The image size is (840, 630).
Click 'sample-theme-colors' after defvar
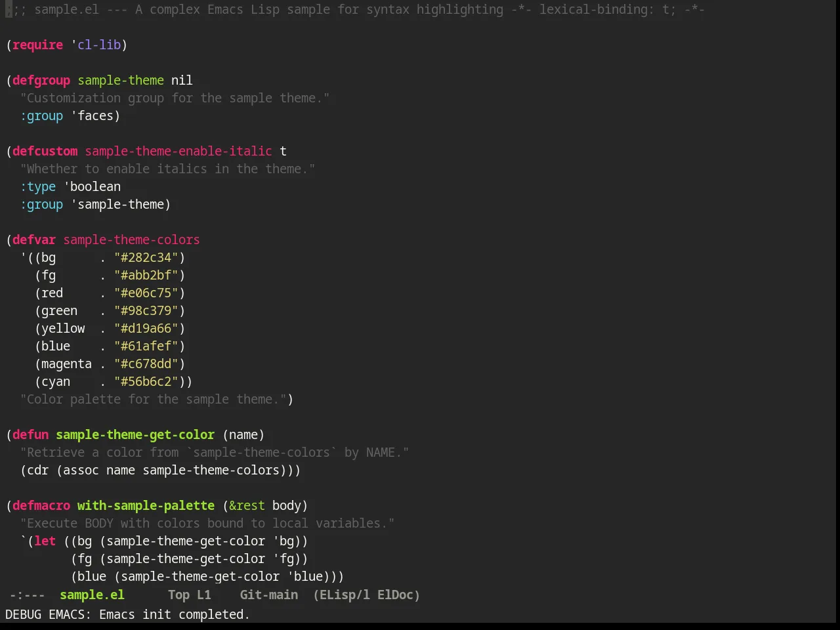pyautogui.click(x=131, y=240)
